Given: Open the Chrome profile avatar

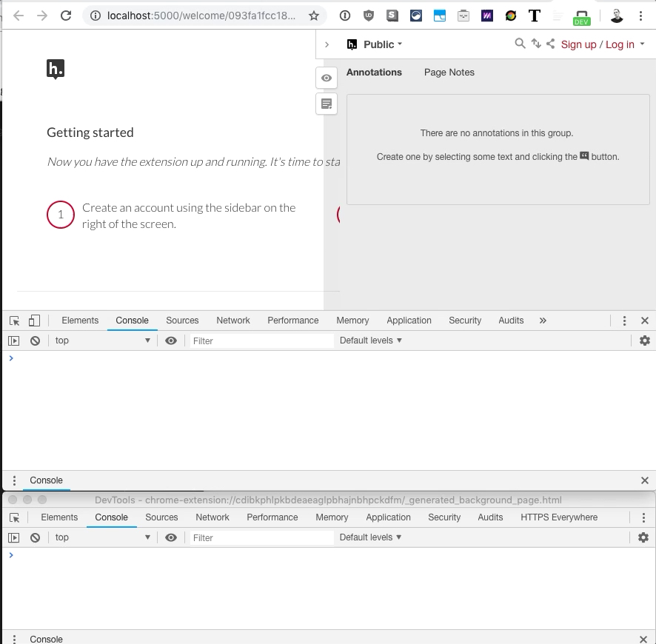Looking at the screenshot, I should point(617,16).
